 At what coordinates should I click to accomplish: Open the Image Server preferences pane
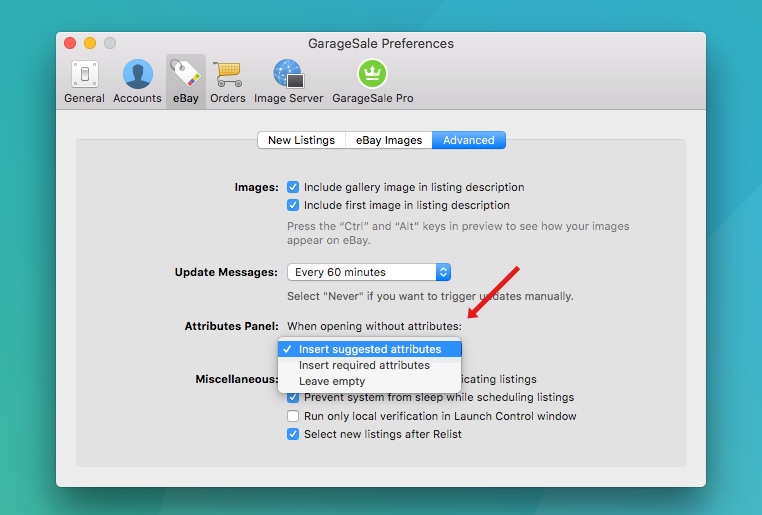point(289,82)
